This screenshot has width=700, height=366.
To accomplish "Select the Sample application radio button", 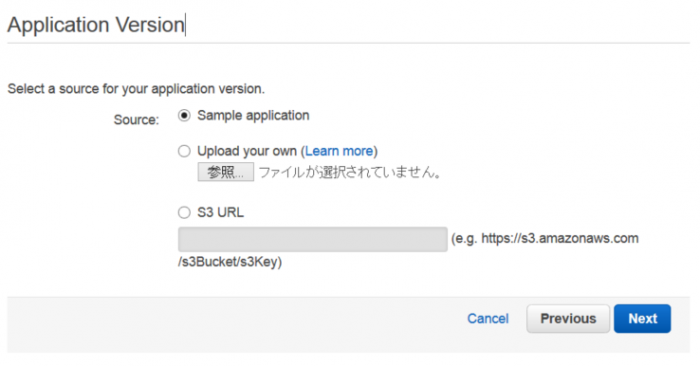I will coord(184,116).
